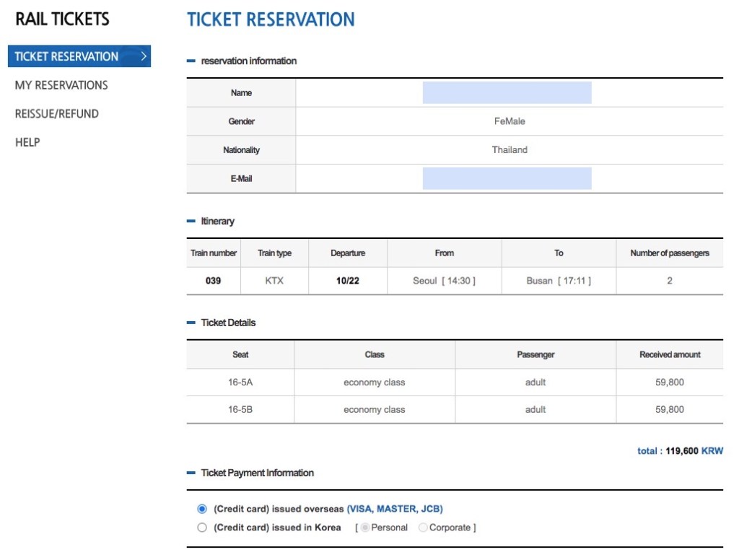Click the chevron arrow beside Ticket Reservation
This screenshot has height=560, width=739.
point(144,56)
